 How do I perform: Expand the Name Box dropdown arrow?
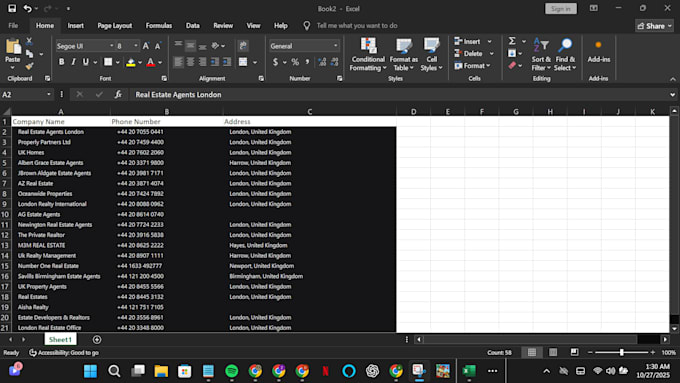(49, 95)
